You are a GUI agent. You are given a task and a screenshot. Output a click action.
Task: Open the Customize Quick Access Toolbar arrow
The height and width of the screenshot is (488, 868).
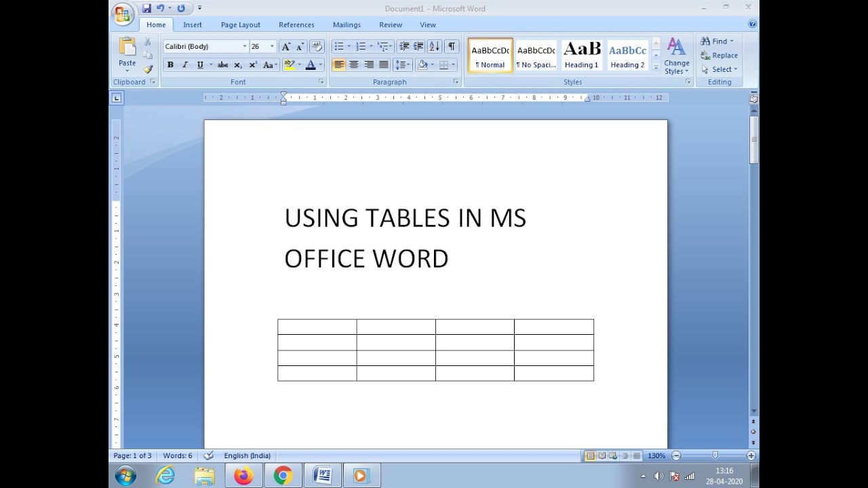pyautogui.click(x=199, y=8)
